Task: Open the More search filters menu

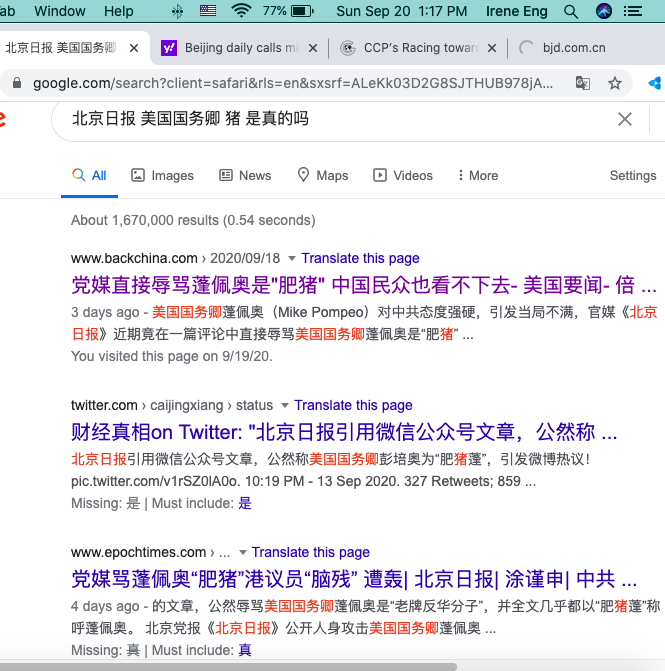Action: tap(477, 175)
